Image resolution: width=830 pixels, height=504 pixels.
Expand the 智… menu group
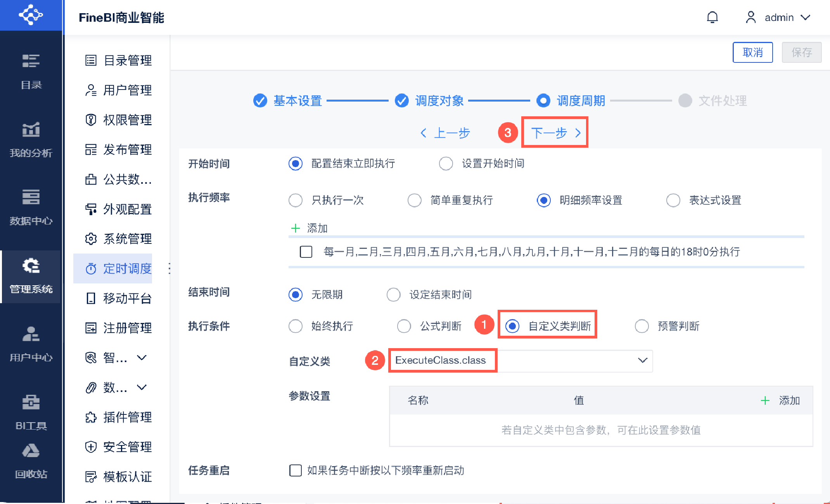pyautogui.click(x=116, y=357)
